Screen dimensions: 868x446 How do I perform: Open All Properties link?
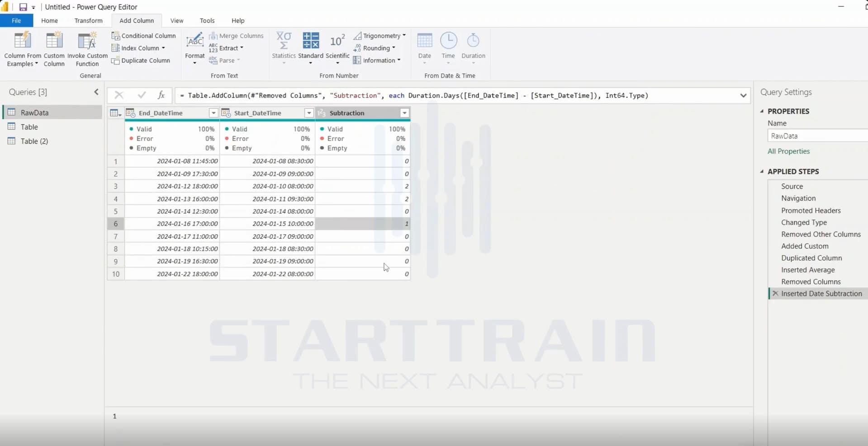pos(788,151)
